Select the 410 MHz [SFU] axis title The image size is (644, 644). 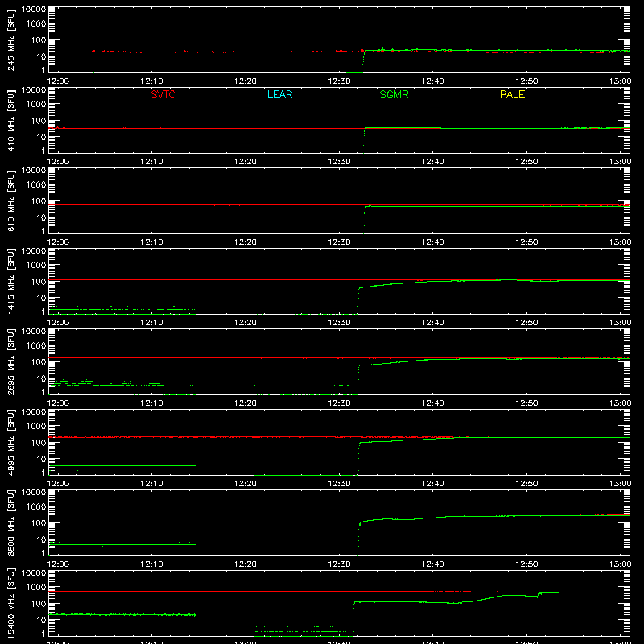(10, 120)
